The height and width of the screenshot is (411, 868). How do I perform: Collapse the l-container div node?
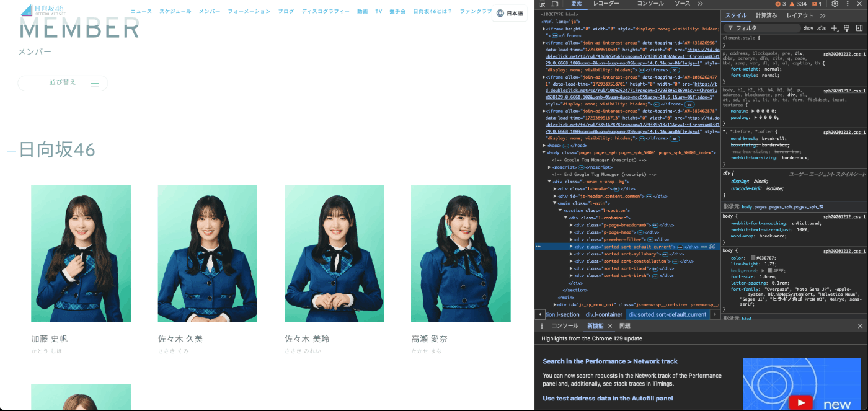tap(565, 218)
